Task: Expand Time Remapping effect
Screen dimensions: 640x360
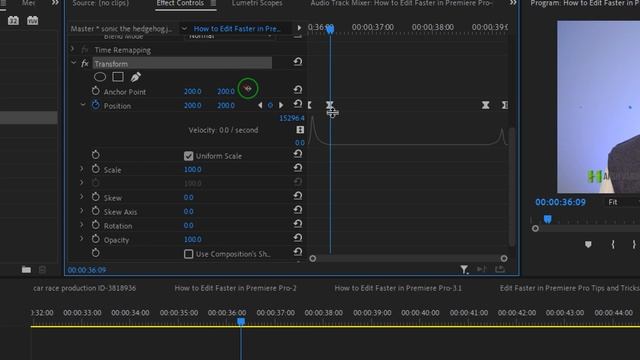Action: (73, 49)
